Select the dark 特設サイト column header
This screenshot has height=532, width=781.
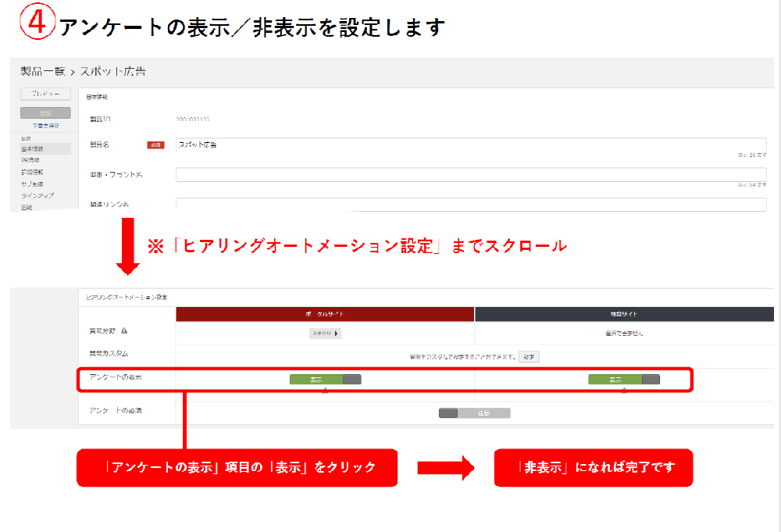coord(623,314)
